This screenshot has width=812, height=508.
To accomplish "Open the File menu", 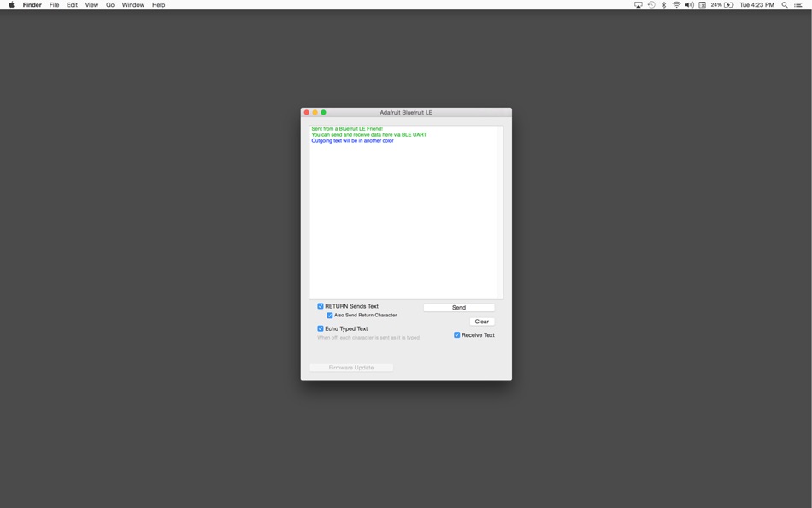I will 54,4.
